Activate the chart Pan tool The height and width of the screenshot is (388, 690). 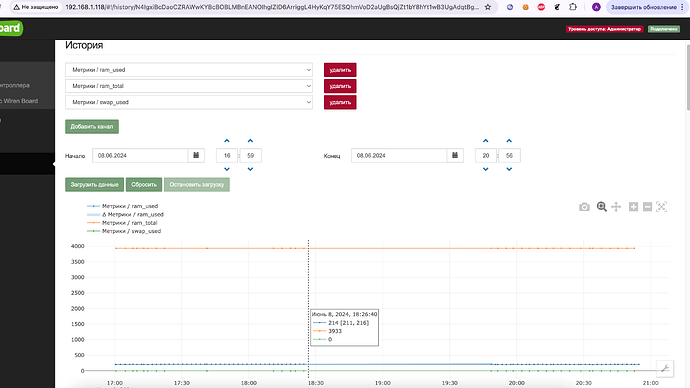coord(616,207)
